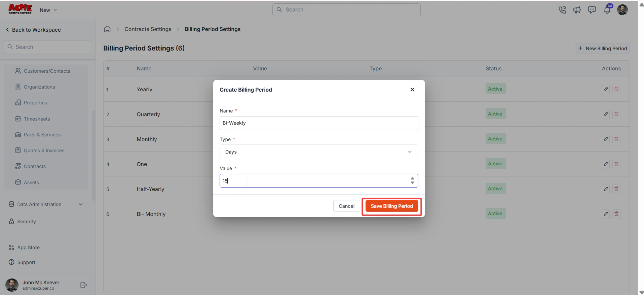
Task: Open the New dropdown in top bar
Action: click(48, 10)
